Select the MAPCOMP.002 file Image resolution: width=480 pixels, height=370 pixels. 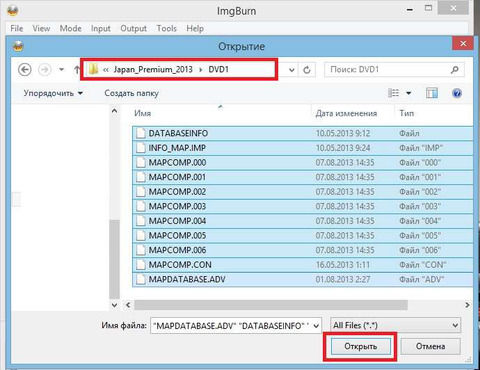[x=302, y=192]
